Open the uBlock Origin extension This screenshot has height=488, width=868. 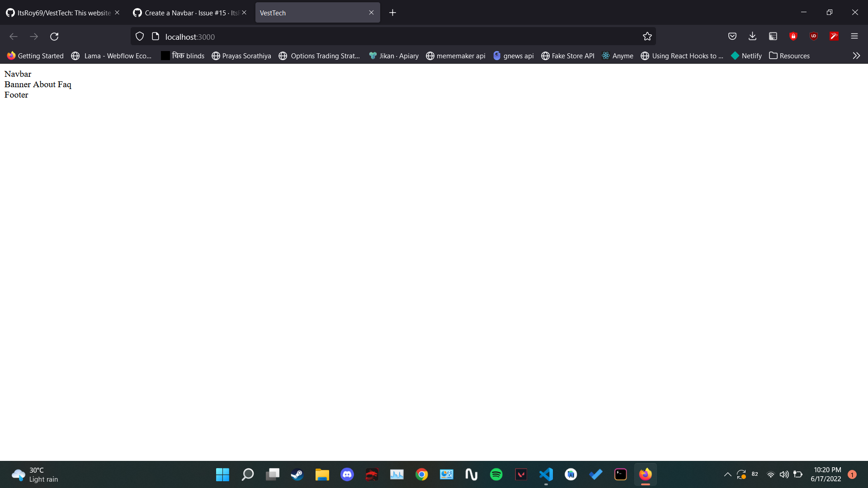coord(814,36)
